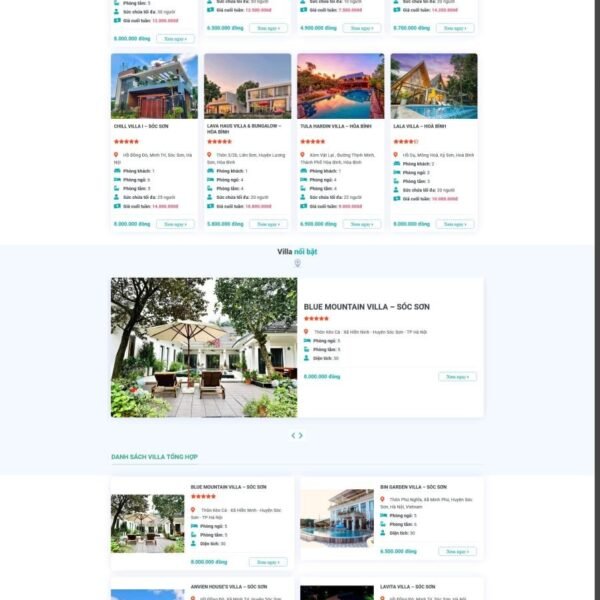Open small Blue Mountain Villa list thumbnail

[147, 523]
